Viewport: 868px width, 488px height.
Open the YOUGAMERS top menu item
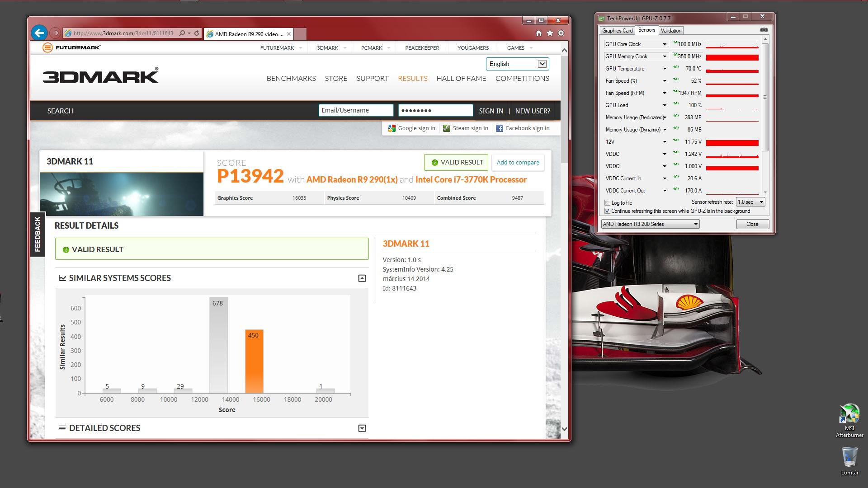point(473,48)
